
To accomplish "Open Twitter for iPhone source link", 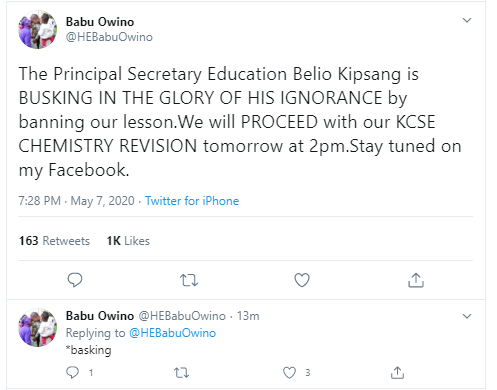I will click(192, 201).
